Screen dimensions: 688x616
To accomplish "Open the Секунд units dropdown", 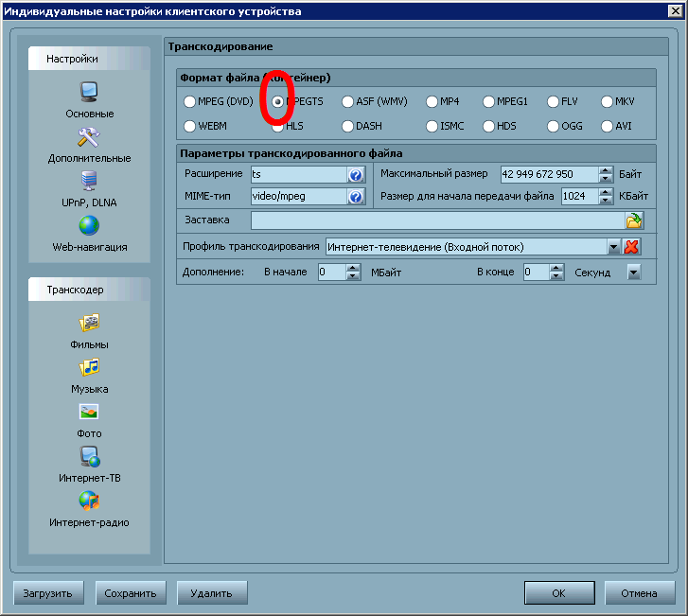I will point(633,273).
